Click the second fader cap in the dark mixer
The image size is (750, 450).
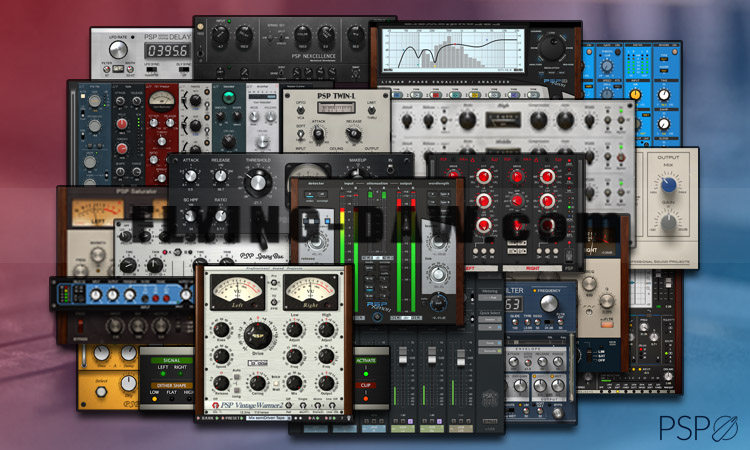[432, 356]
